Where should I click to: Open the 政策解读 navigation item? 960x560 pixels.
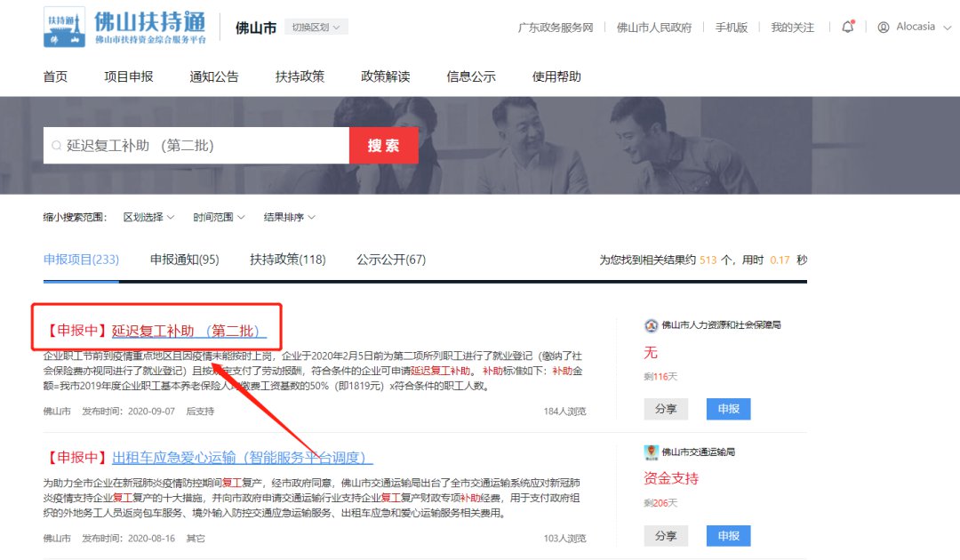[386, 76]
